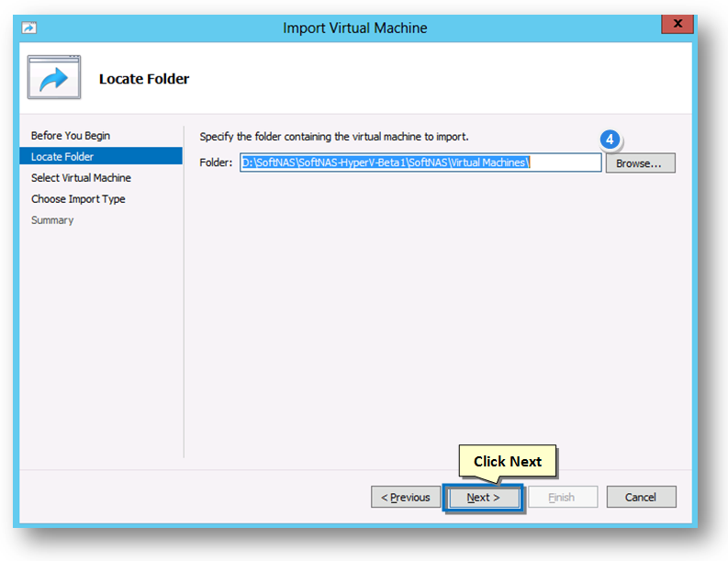The width and height of the screenshot is (728, 561).
Task: Click the Import Virtual Machine title text
Action: pyautogui.click(x=355, y=28)
